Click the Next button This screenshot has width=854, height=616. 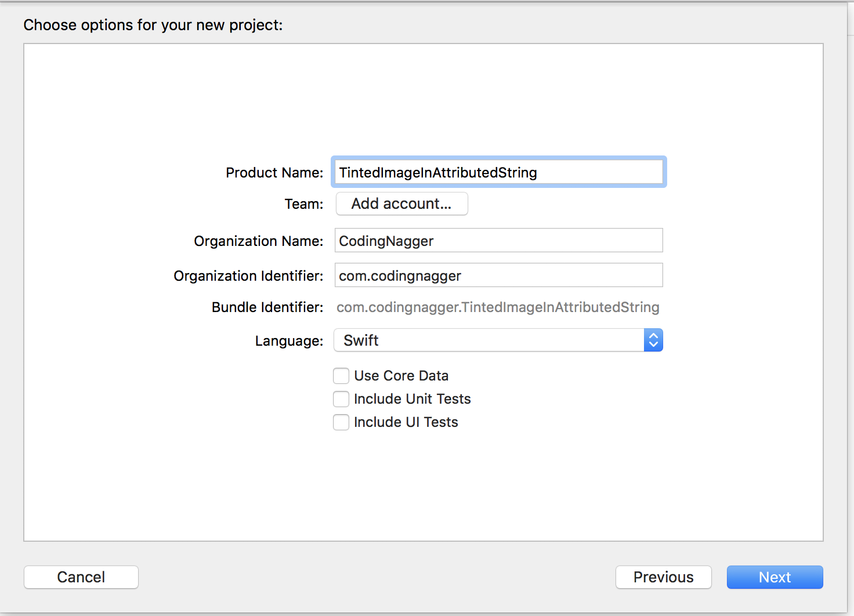click(775, 577)
